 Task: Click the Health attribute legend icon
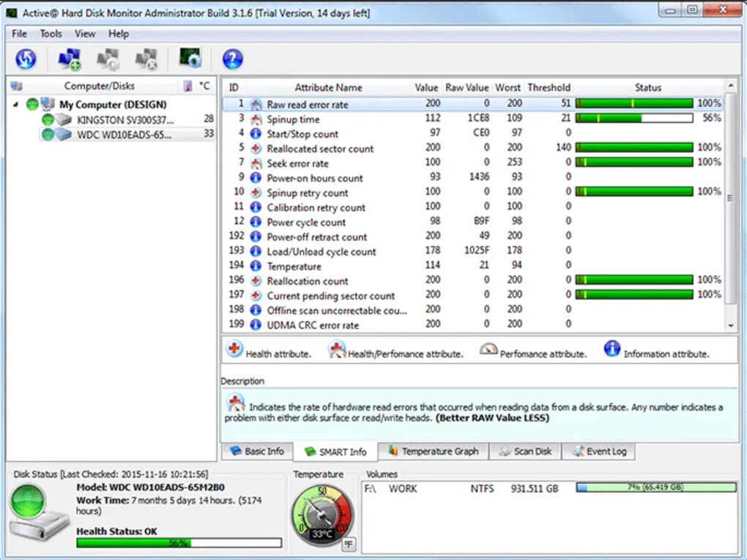point(234,349)
